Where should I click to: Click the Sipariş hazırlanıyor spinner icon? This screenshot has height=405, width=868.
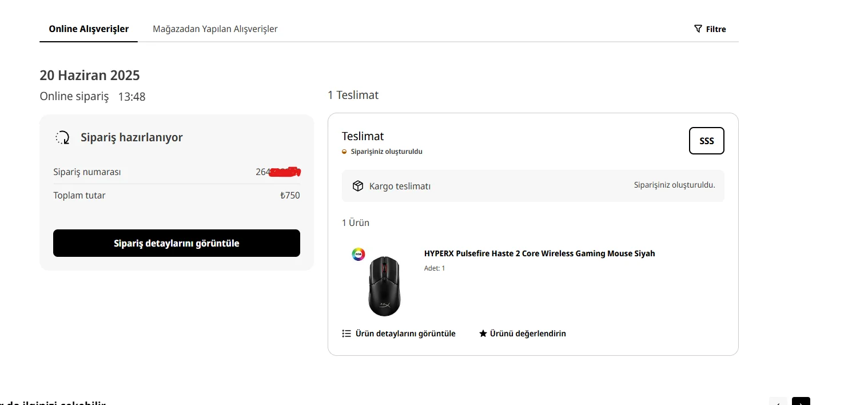click(62, 137)
